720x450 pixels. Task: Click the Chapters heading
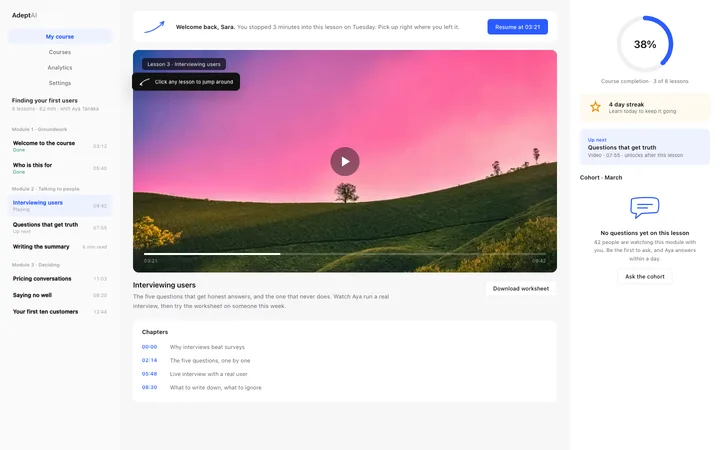(155, 332)
